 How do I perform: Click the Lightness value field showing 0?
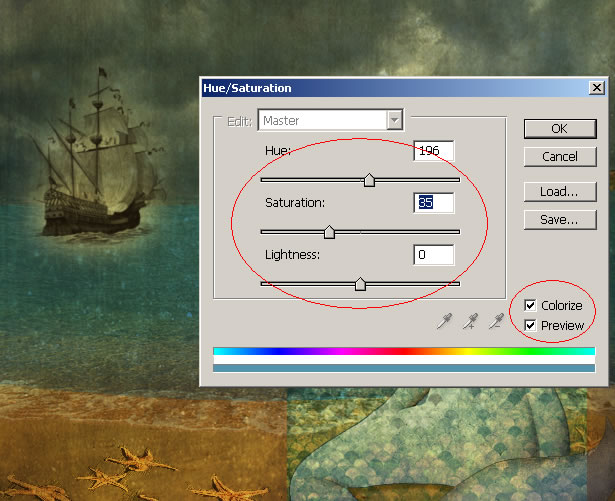(x=434, y=255)
